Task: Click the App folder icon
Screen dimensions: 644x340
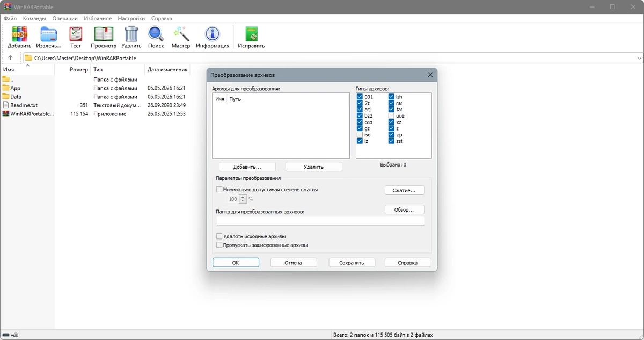Action: [6, 88]
